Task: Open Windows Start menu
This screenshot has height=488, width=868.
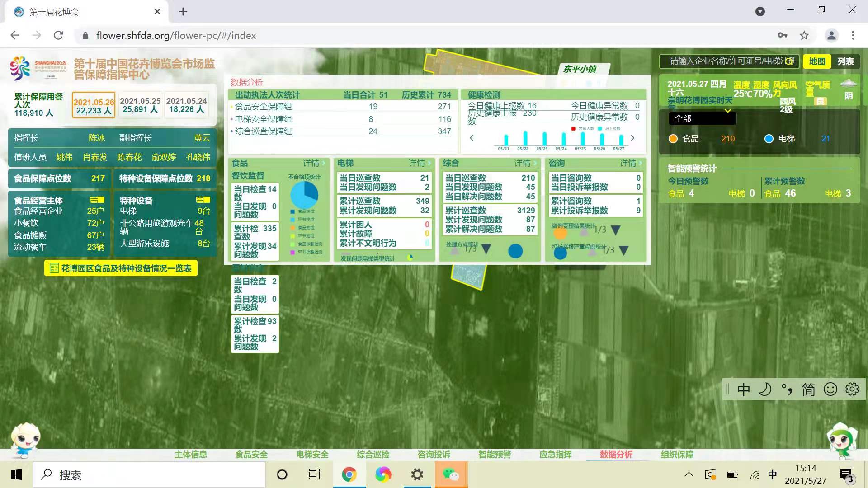Action: pyautogui.click(x=16, y=474)
